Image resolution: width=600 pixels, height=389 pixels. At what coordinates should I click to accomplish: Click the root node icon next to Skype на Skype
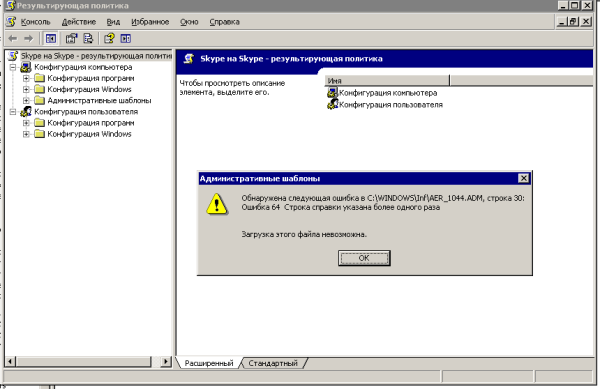13,56
